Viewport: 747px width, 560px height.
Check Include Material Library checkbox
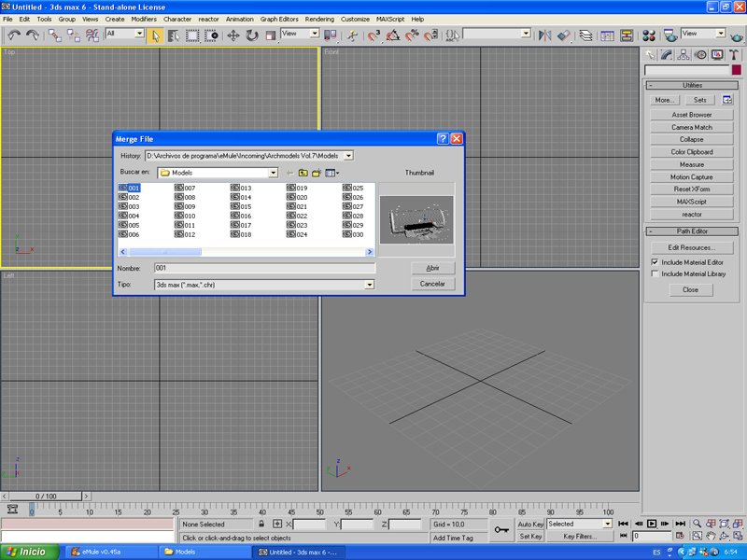click(x=655, y=273)
